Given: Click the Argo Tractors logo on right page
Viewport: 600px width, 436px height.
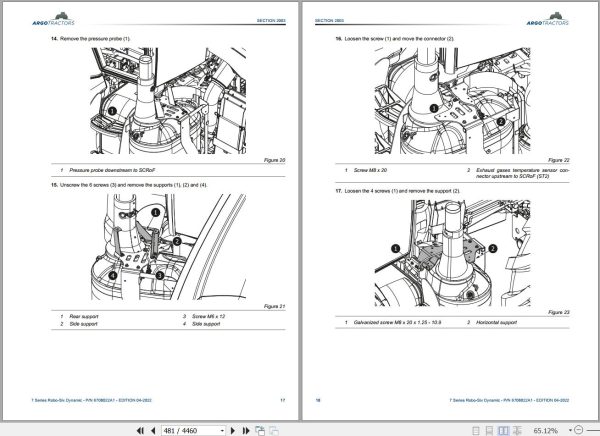Looking at the screenshot, I should coord(548,19).
